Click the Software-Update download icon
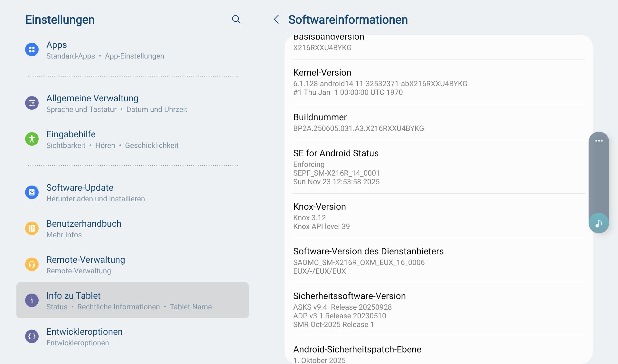This screenshot has width=618, height=364. pyautogui.click(x=32, y=192)
